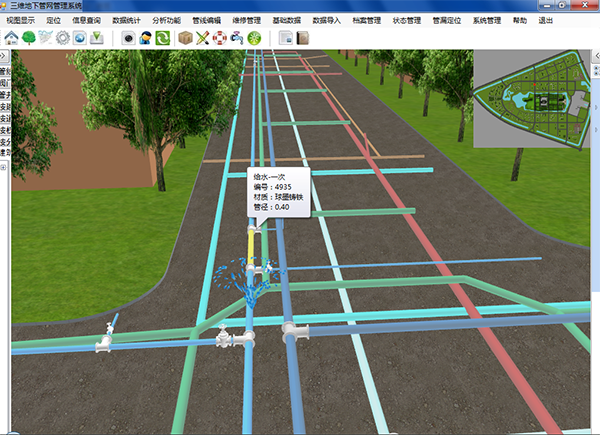Click the yellow highlighted pipe segment
Screen dimensions: 600x435
coord(251,243)
